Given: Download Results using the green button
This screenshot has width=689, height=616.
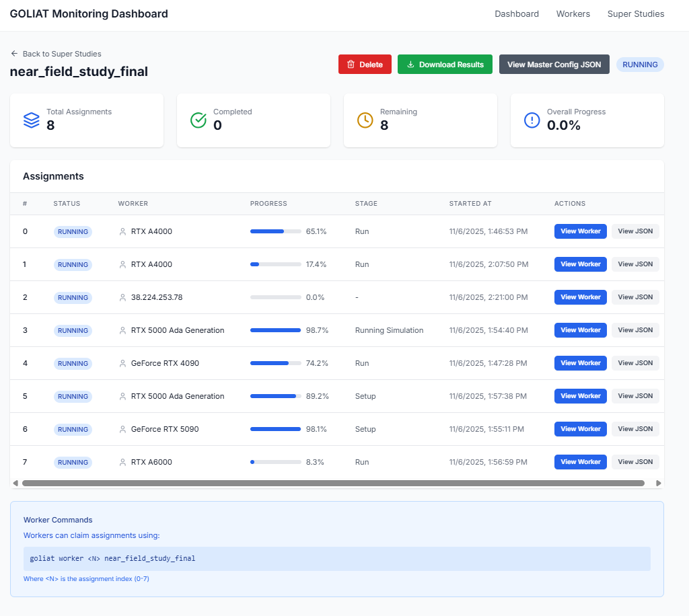Looking at the screenshot, I should point(445,65).
